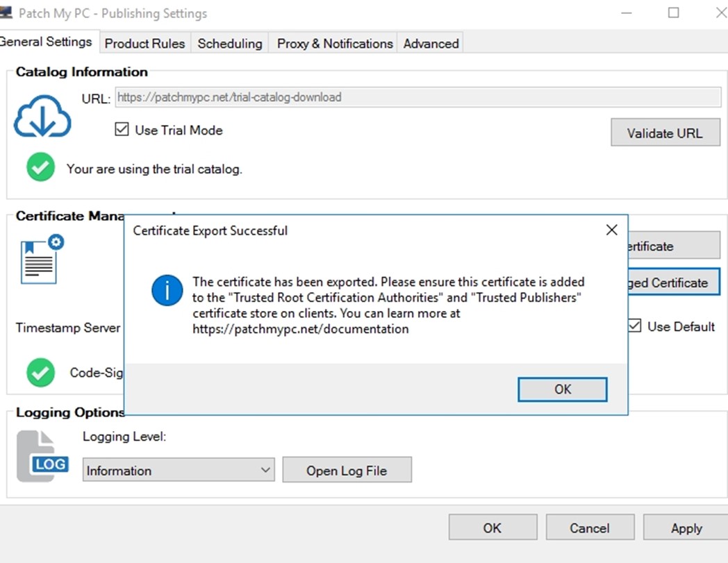The height and width of the screenshot is (563, 728).
Task: Click the blue information icon in the dialog
Action: [167, 291]
